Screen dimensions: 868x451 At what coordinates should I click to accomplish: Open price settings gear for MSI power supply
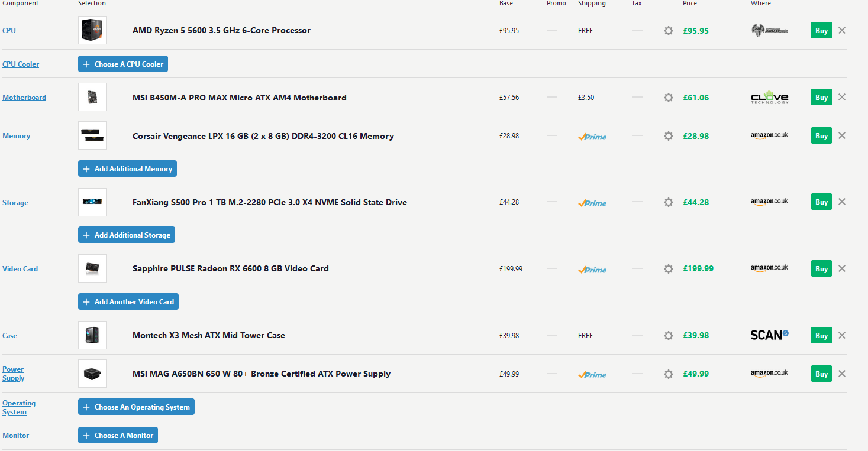[669, 374]
